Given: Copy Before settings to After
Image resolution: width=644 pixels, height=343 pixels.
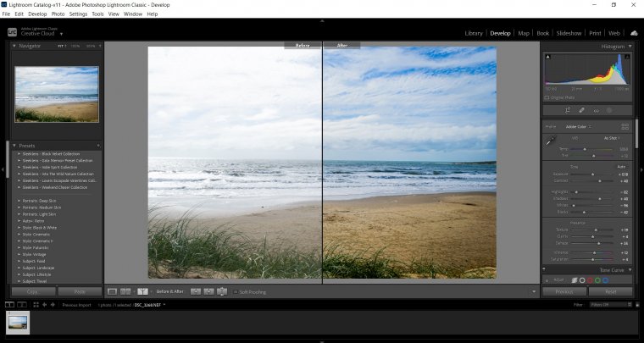Looking at the screenshot, I should pos(196,291).
